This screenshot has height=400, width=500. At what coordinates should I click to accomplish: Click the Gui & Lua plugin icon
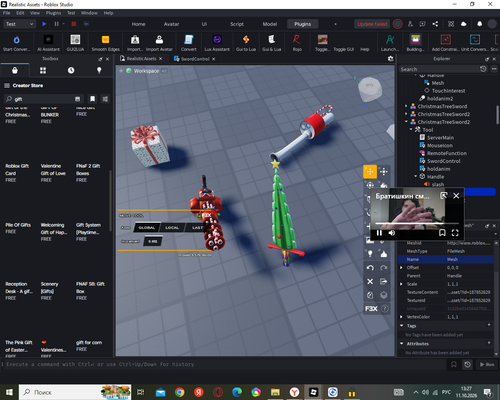272,40
